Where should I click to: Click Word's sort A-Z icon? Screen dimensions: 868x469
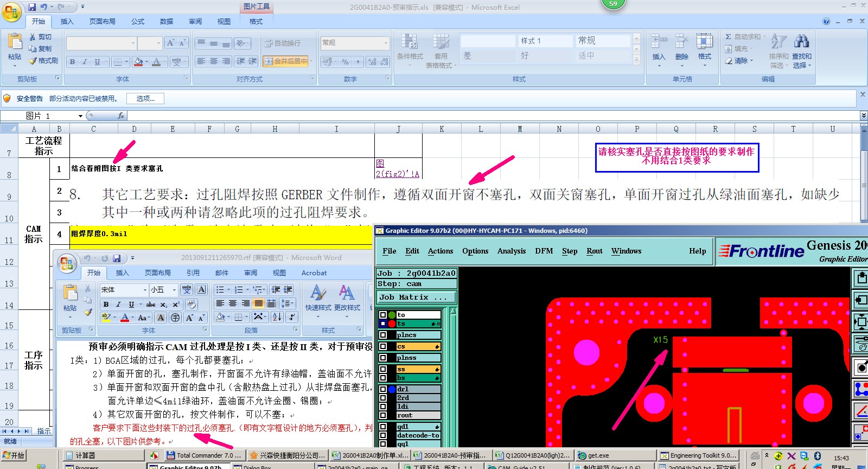(277, 317)
